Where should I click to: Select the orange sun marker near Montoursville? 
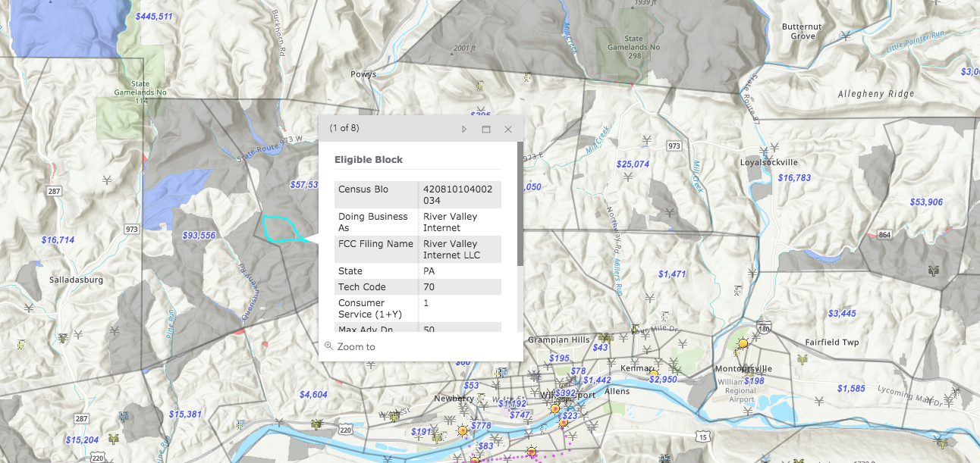743,343
